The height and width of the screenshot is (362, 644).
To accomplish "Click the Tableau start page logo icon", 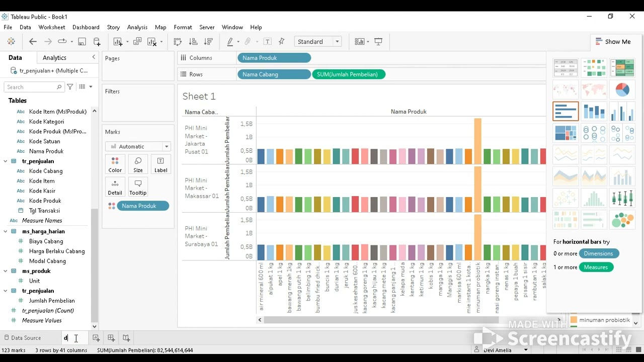I will (x=11, y=42).
